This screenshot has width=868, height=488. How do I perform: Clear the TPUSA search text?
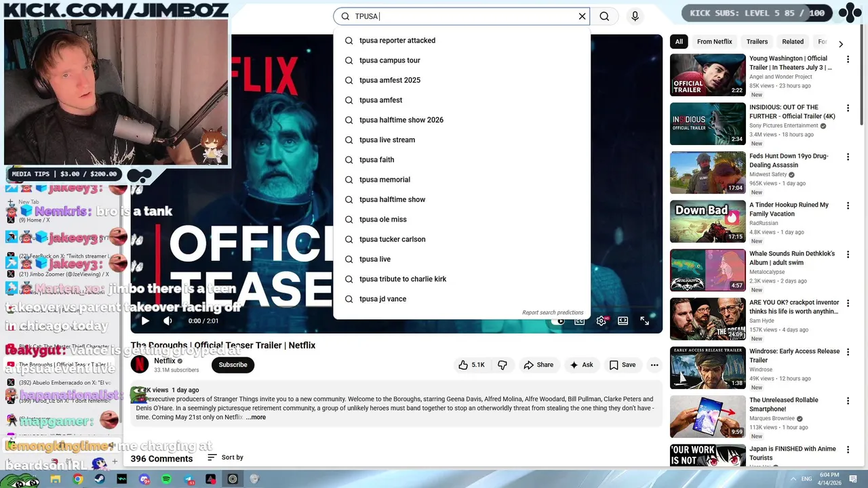pyautogui.click(x=582, y=16)
